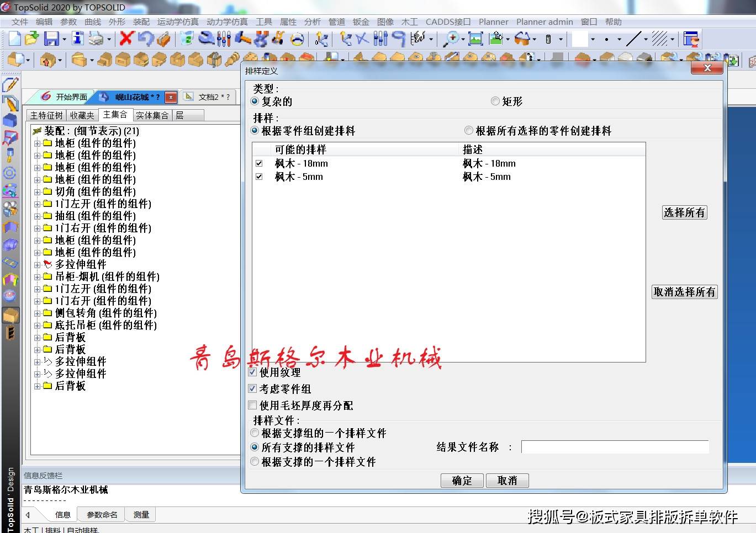Open the Planner window icon with person

tap(691, 39)
